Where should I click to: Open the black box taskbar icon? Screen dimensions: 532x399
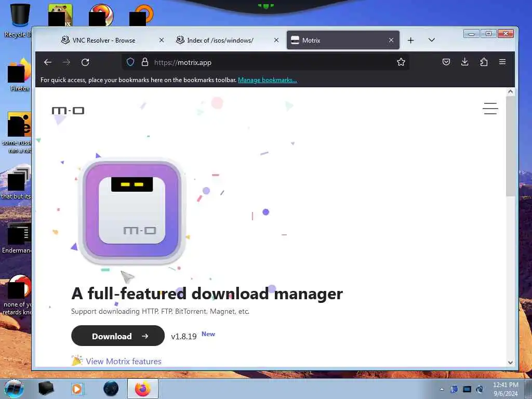coord(46,389)
